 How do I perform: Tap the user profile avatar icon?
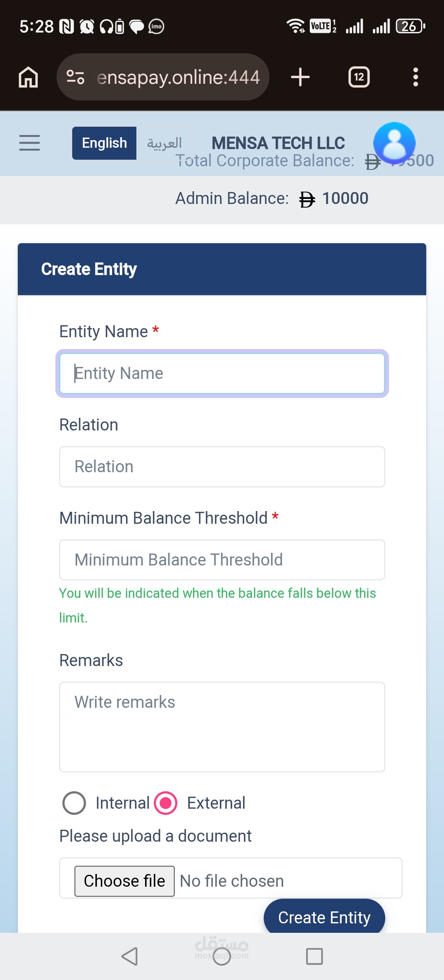394,143
